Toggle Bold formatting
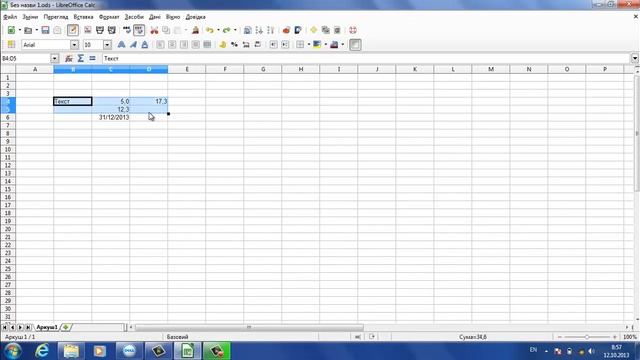 (x=121, y=44)
